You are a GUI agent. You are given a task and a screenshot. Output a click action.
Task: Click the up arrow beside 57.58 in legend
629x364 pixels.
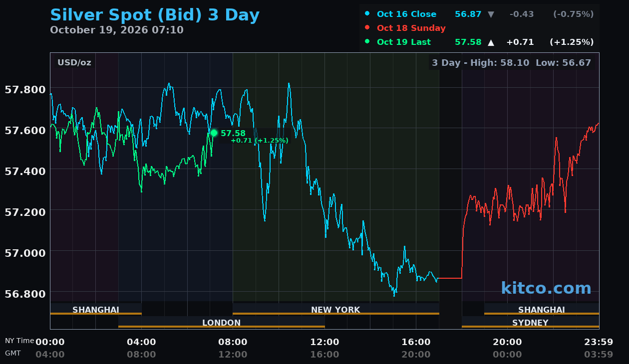point(491,42)
